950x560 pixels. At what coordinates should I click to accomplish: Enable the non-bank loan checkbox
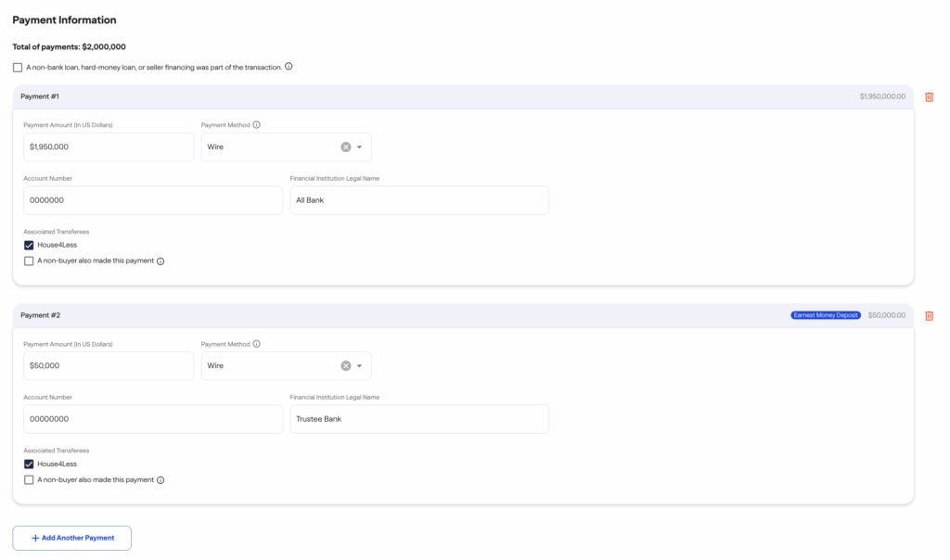tap(18, 68)
